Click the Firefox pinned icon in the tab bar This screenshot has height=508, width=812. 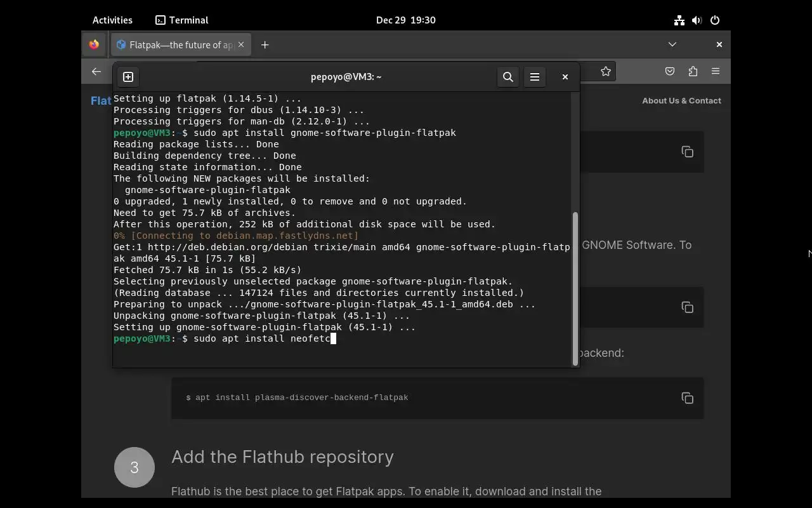pos(94,44)
